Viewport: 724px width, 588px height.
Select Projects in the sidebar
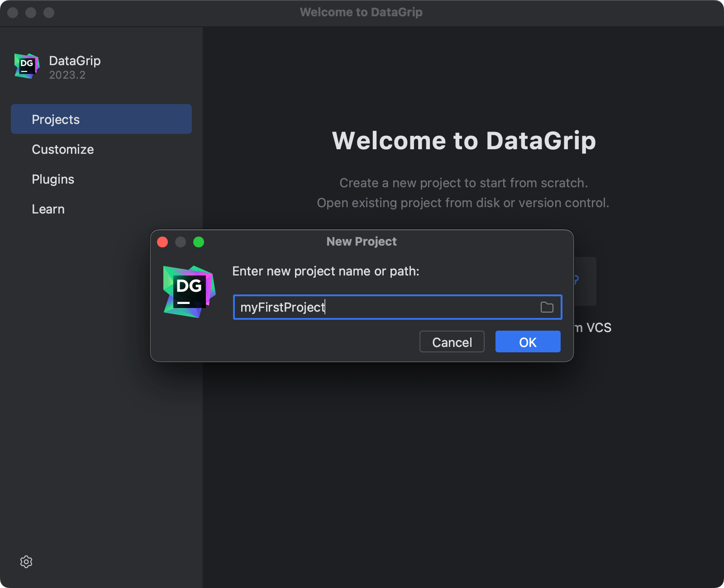point(55,119)
